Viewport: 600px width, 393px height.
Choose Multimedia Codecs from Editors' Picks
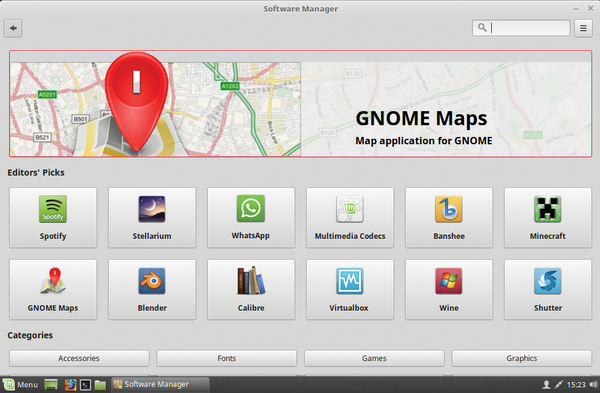pyautogui.click(x=350, y=217)
